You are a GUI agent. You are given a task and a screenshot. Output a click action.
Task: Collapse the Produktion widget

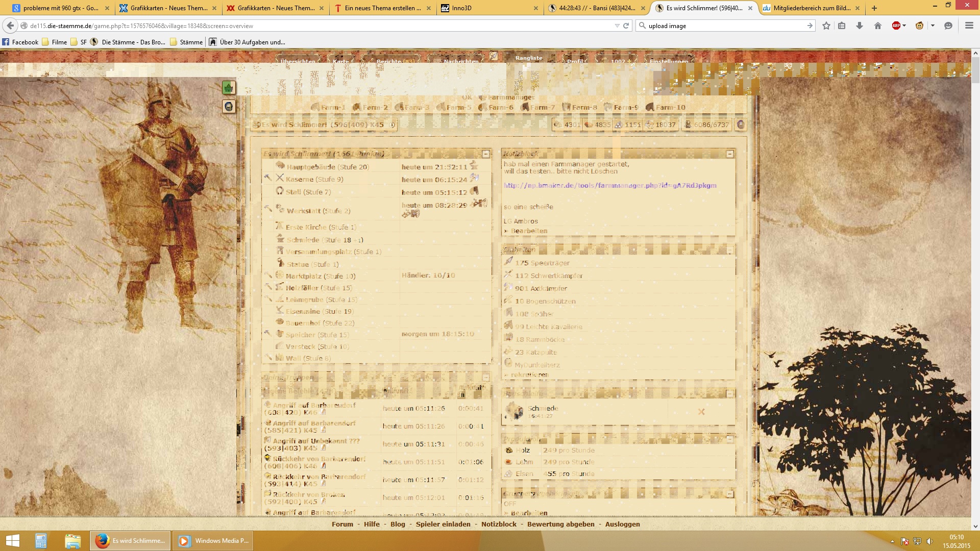[x=730, y=439]
